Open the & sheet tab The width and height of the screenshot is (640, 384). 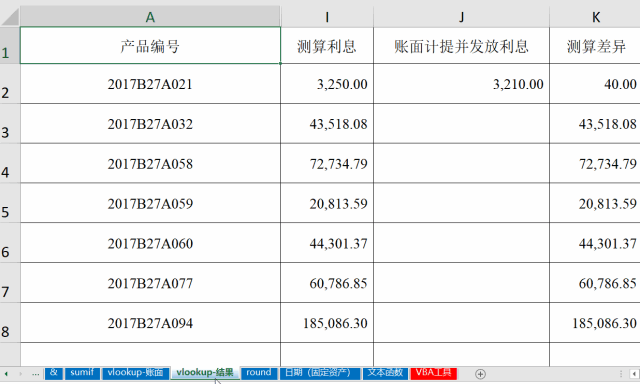click(x=53, y=373)
